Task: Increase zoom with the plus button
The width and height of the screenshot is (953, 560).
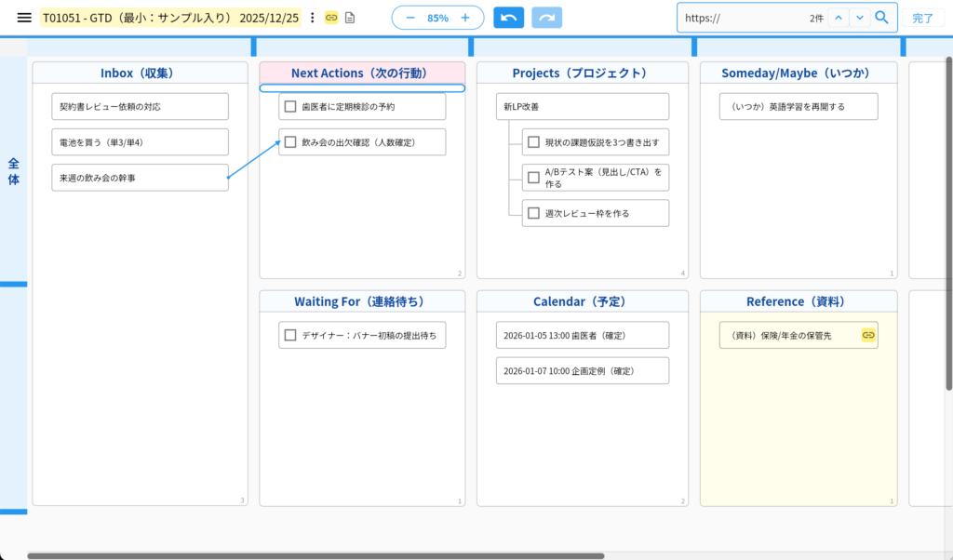Action: click(465, 18)
